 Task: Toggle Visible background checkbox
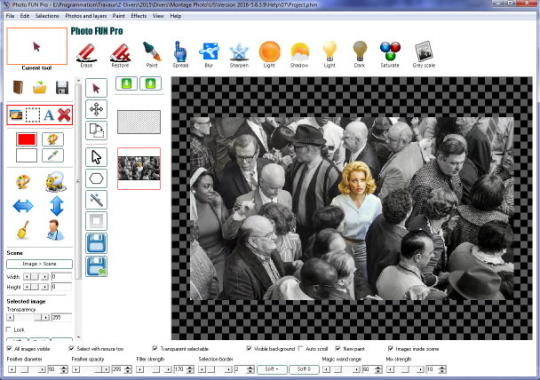(x=249, y=349)
